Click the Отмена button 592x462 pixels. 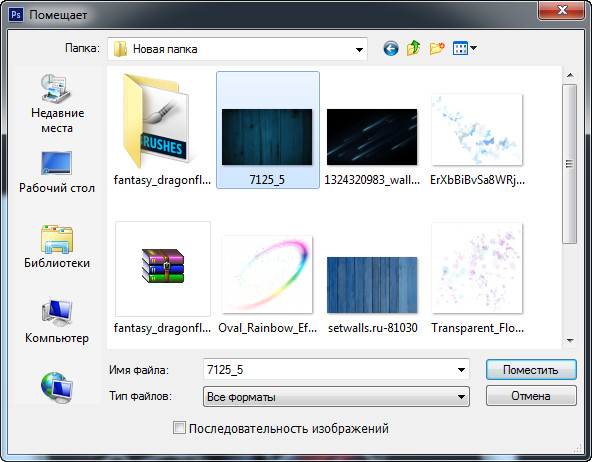531,396
